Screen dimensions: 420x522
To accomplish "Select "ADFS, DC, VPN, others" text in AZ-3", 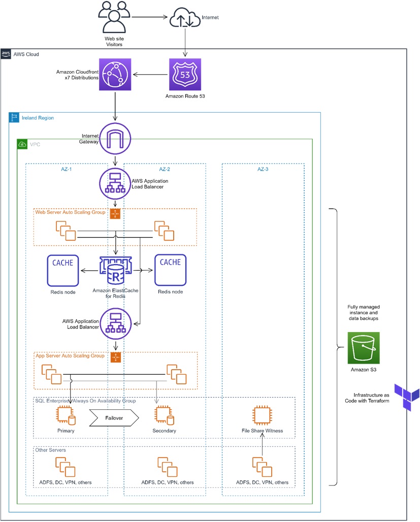I will pyautogui.click(x=263, y=482).
